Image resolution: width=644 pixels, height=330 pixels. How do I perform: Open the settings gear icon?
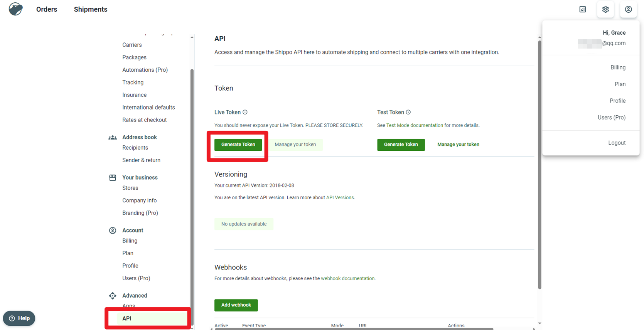coord(605,9)
